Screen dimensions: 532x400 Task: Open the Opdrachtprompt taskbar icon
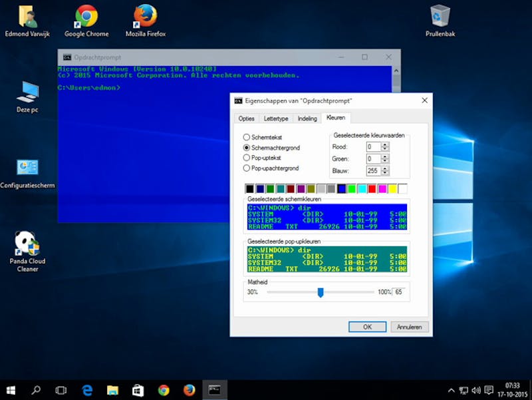pyautogui.click(x=213, y=391)
